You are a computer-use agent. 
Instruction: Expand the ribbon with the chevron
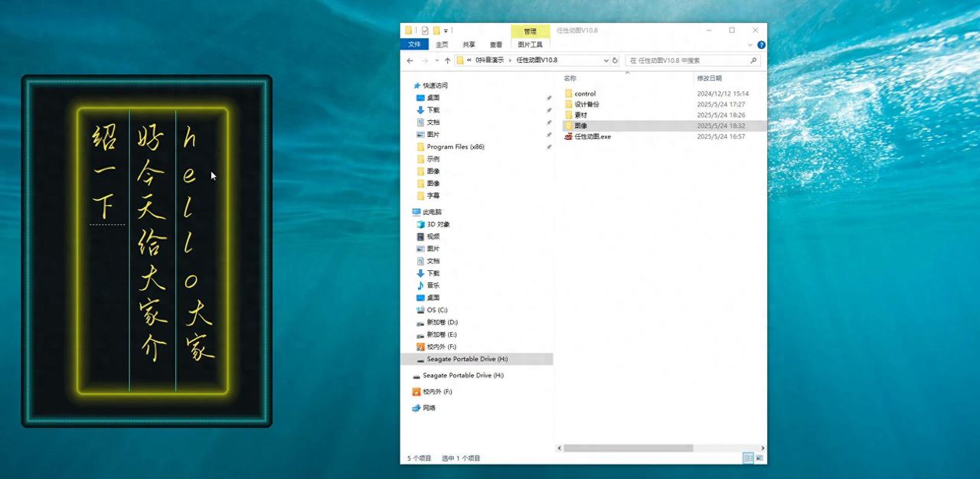tap(750, 45)
